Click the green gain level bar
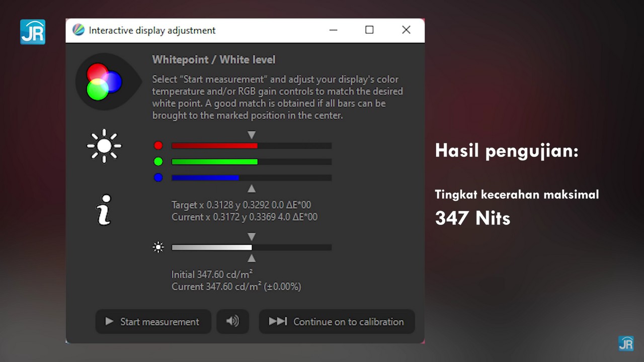This screenshot has width=644, height=362. tap(251, 162)
